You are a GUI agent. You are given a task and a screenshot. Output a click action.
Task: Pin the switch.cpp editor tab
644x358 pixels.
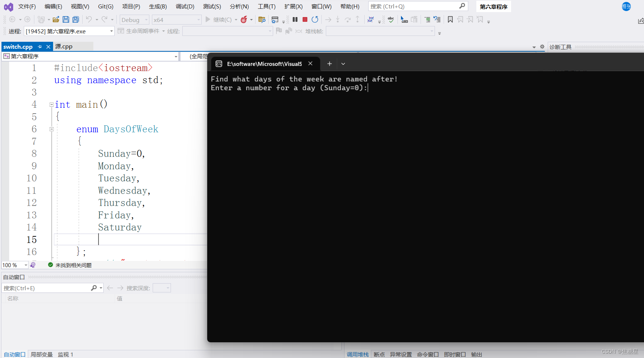coord(40,47)
